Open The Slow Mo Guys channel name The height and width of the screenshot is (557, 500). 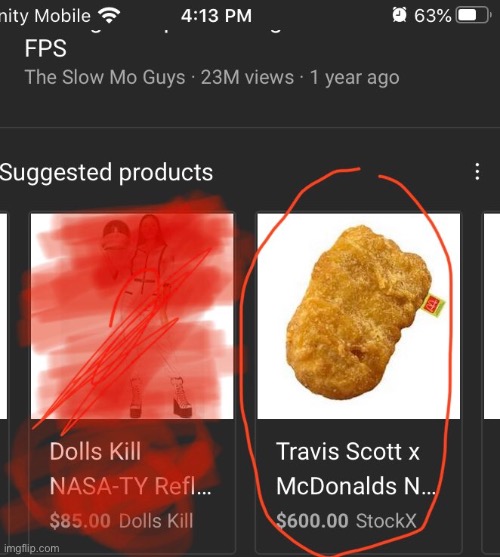click(105, 77)
